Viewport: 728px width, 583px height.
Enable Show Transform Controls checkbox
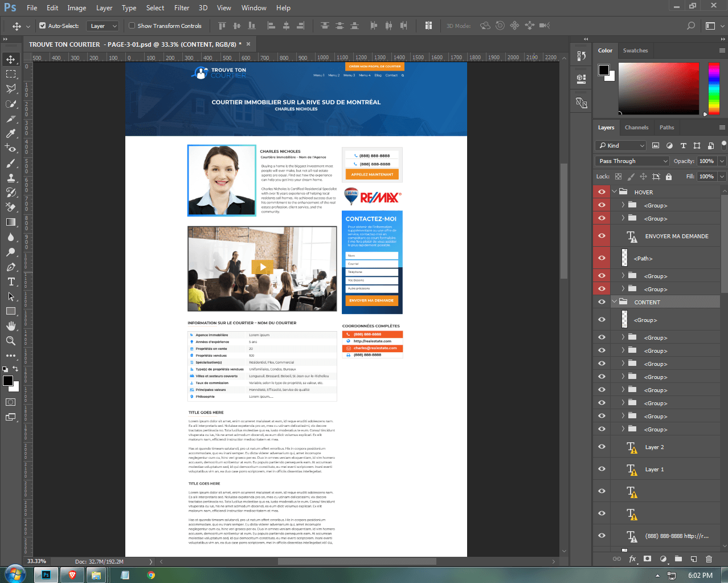(x=132, y=26)
